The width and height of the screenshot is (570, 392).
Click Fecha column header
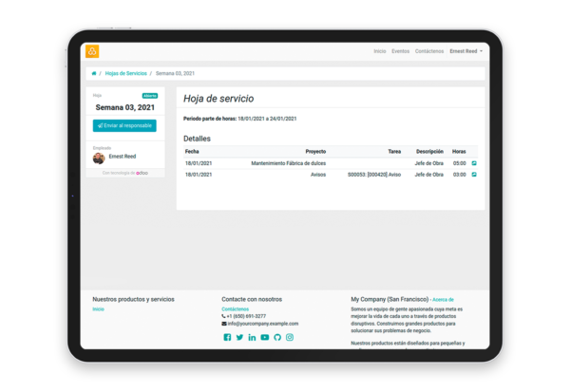pyautogui.click(x=192, y=152)
